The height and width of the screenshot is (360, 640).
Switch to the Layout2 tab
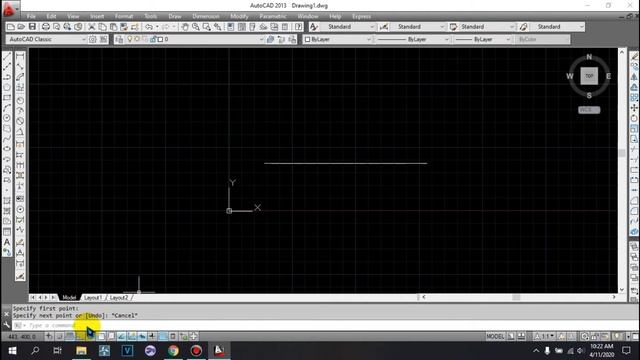pyautogui.click(x=119, y=298)
